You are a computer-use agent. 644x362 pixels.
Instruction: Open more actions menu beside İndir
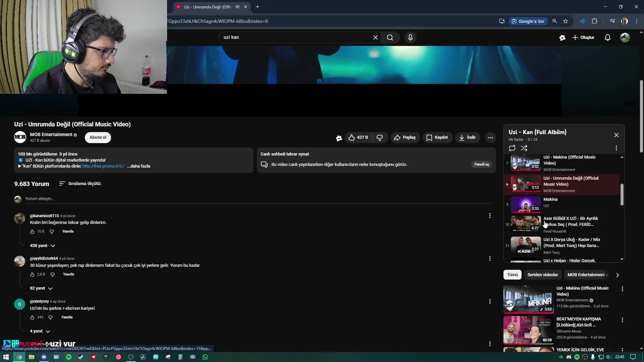tap(491, 137)
